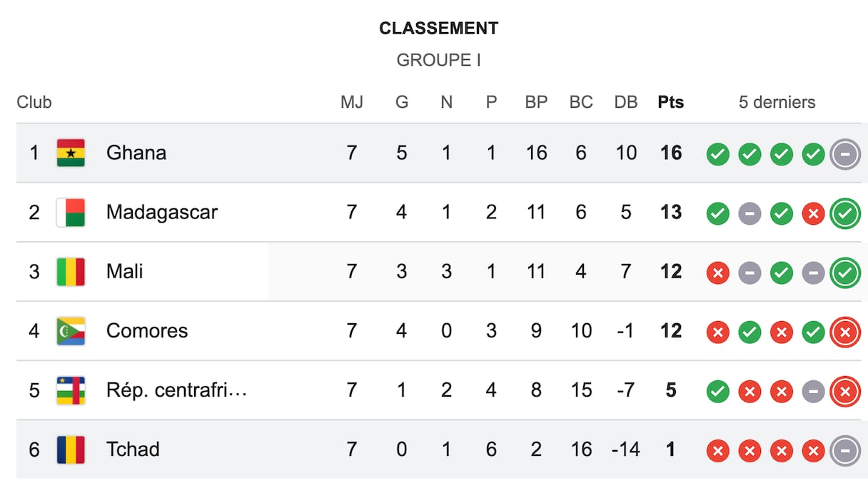Click Mali's first red loss icon
868x488 pixels.
coord(717,272)
